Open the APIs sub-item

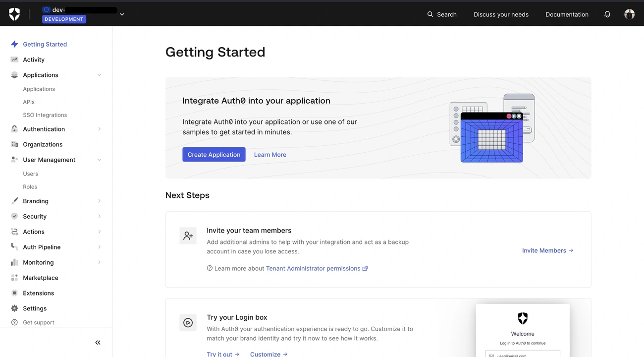tap(29, 102)
